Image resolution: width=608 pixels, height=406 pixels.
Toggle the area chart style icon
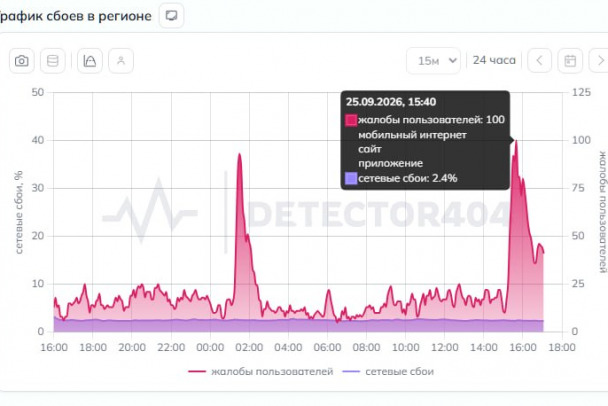coord(90,61)
